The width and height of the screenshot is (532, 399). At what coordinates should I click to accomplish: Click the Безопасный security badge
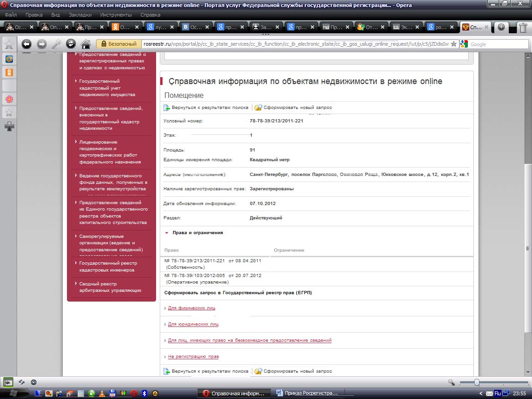119,44
